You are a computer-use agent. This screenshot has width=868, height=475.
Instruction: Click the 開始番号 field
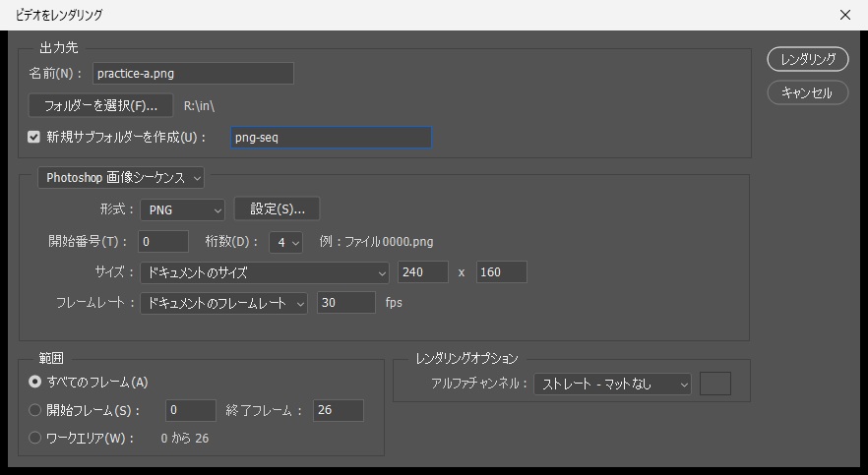tap(163, 242)
